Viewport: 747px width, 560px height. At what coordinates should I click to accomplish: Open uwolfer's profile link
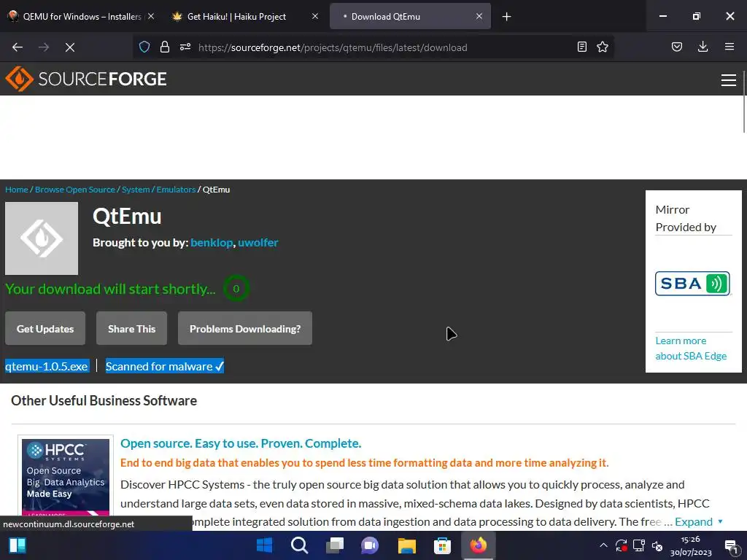click(x=258, y=242)
